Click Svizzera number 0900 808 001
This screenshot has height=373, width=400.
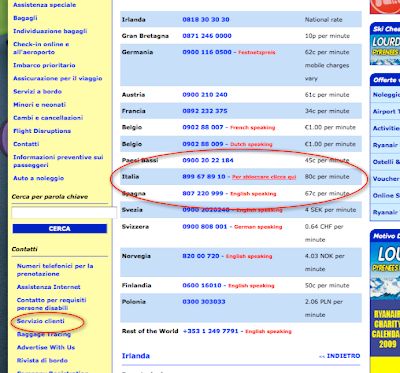[205, 227]
